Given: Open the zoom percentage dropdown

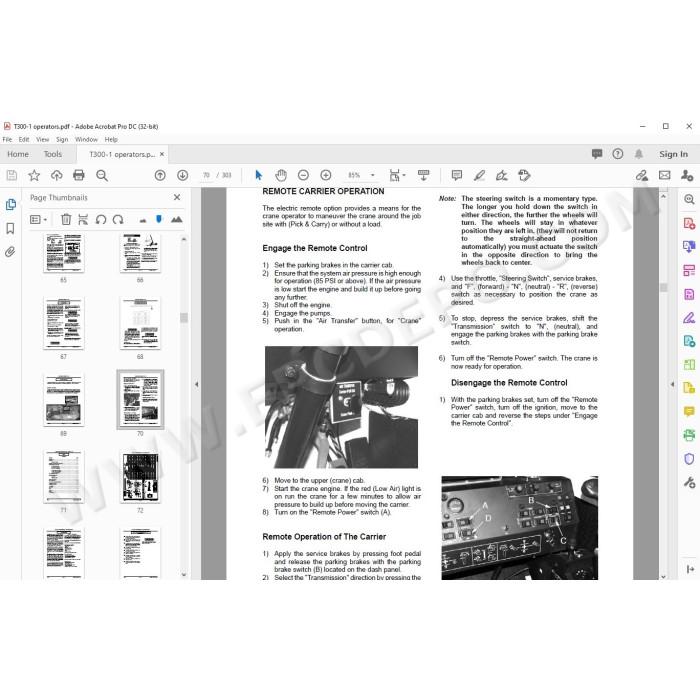Looking at the screenshot, I should tap(373, 175).
